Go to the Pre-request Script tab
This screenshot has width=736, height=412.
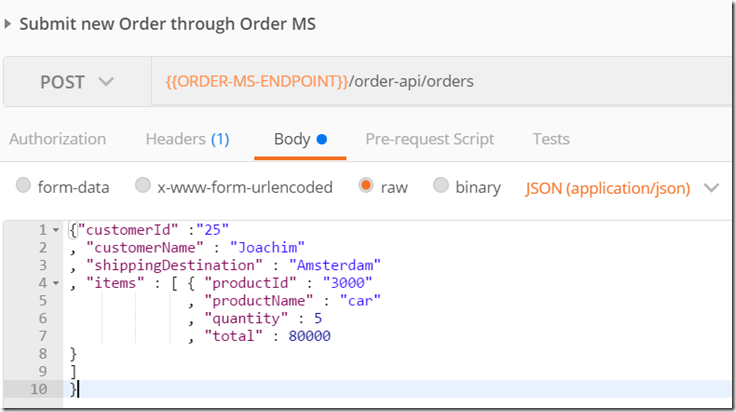click(429, 139)
